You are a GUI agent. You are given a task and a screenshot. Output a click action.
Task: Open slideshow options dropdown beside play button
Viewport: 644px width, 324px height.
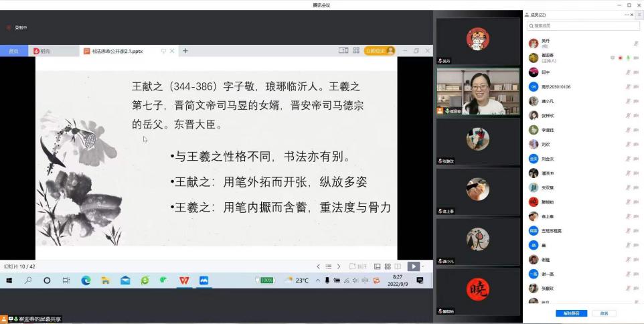click(423, 266)
